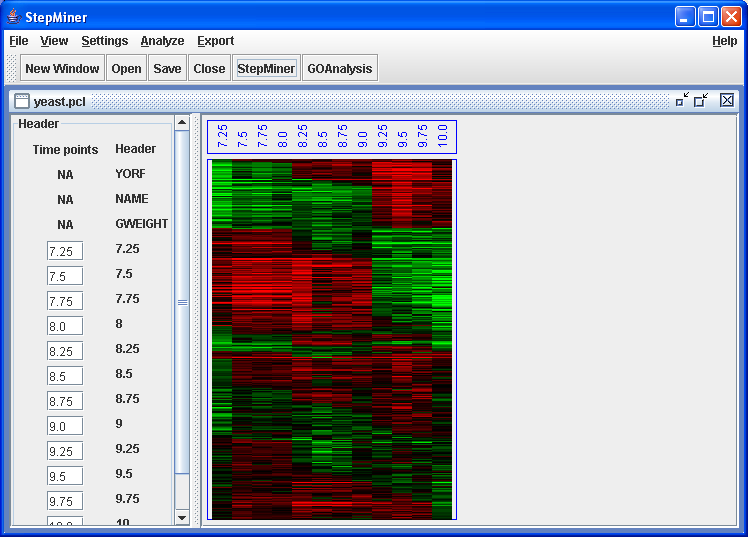Click the header panel scroll up arrow
This screenshot has width=748, height=537.
(182, 123)
